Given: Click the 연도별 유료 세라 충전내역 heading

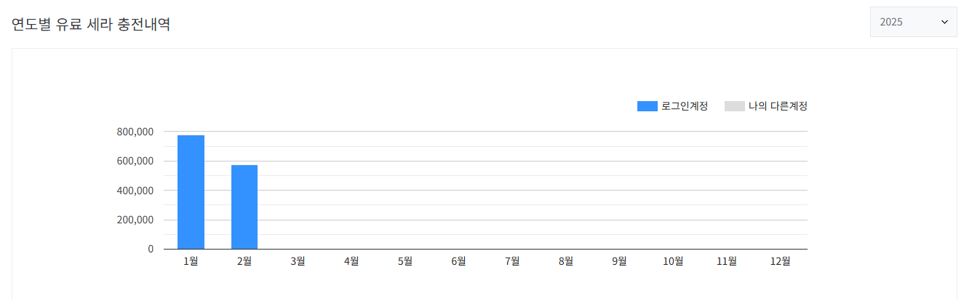Looking at the screenshot, I should 91,24.
